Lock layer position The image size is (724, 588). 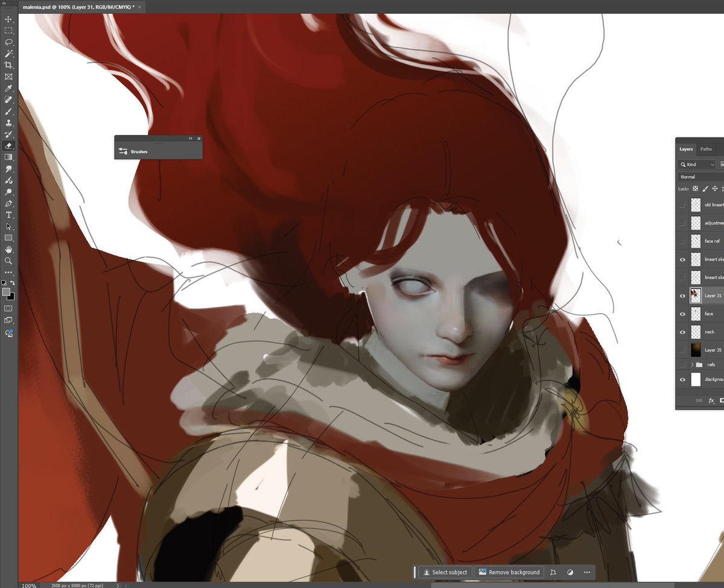pyautogui.click(x=714, y=189)
